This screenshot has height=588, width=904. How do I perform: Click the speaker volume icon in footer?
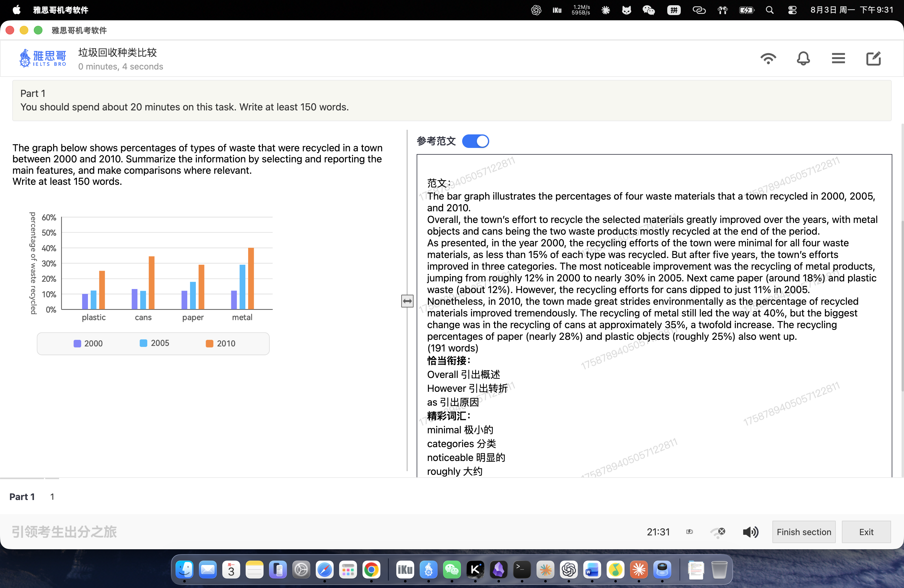point(751,532)
